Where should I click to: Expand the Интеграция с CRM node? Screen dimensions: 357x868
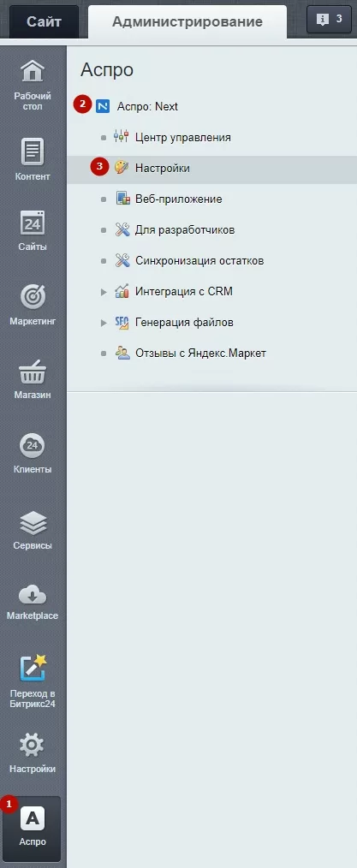104,292
